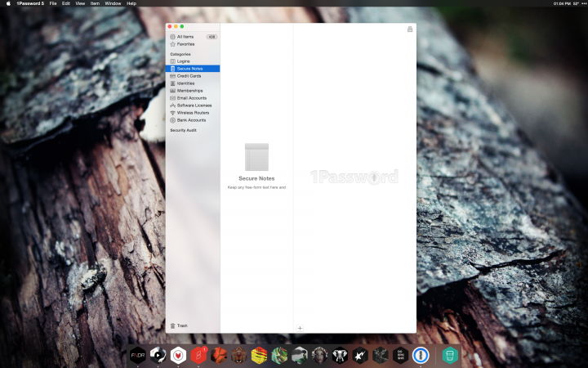Open the woman's face dock icon
Screen dimensions: 588x368
(x=319, y=355)
